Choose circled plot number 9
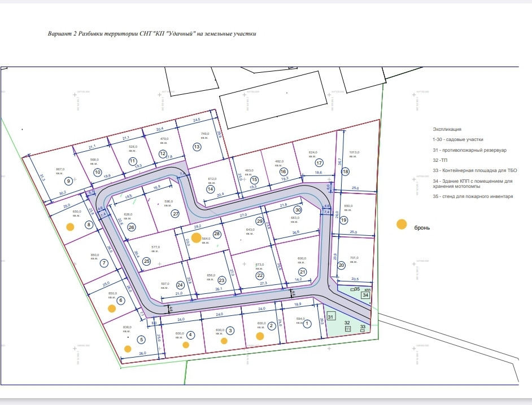Screen dimensions: 532x405 [68, 181]
